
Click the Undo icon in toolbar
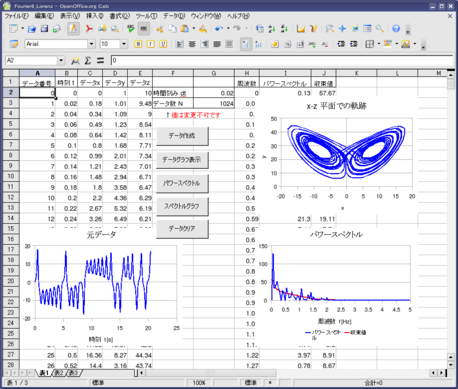219,29
